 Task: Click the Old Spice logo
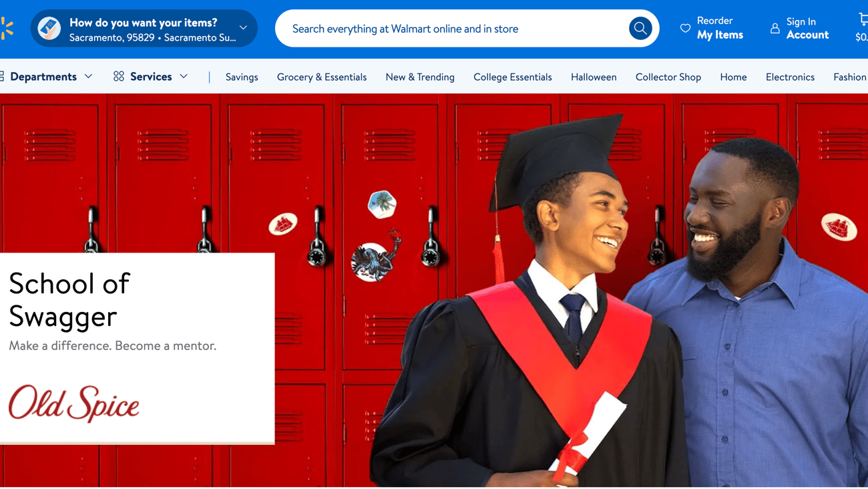click(74, 403)
